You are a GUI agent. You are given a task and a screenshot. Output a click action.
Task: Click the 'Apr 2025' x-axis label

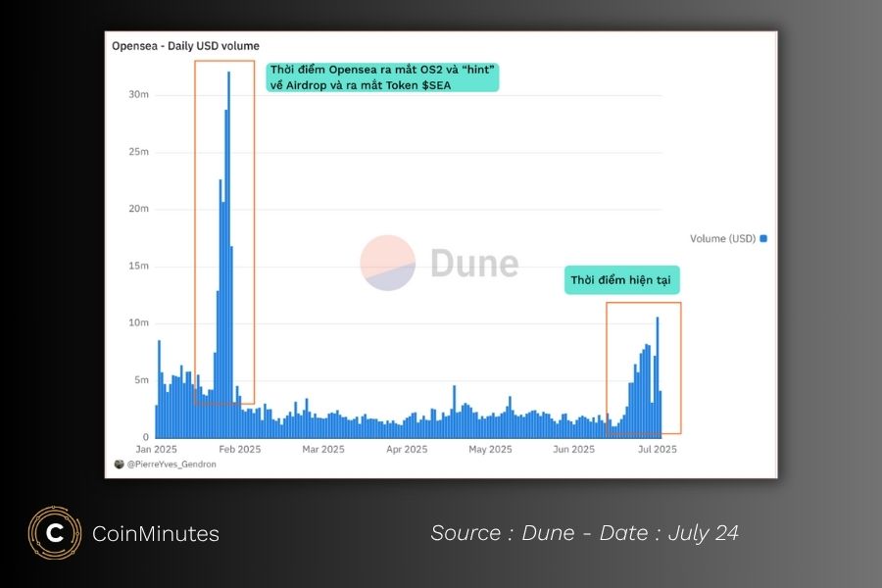point(407,450)
